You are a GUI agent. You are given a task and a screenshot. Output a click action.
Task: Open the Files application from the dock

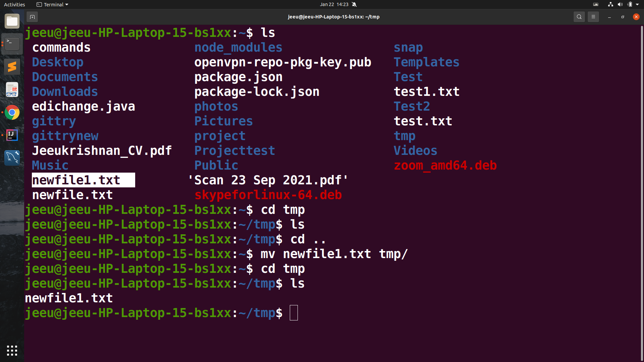click(x=12, y=21)
